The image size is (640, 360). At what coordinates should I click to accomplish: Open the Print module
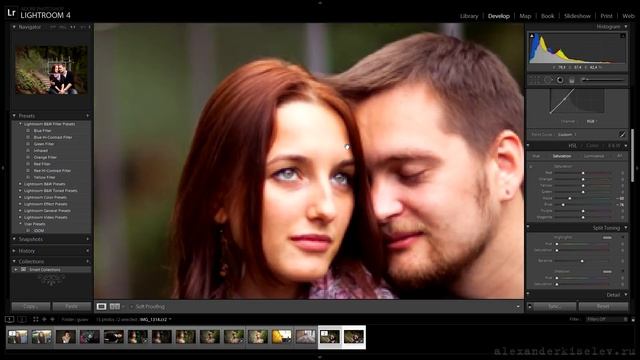607,16
